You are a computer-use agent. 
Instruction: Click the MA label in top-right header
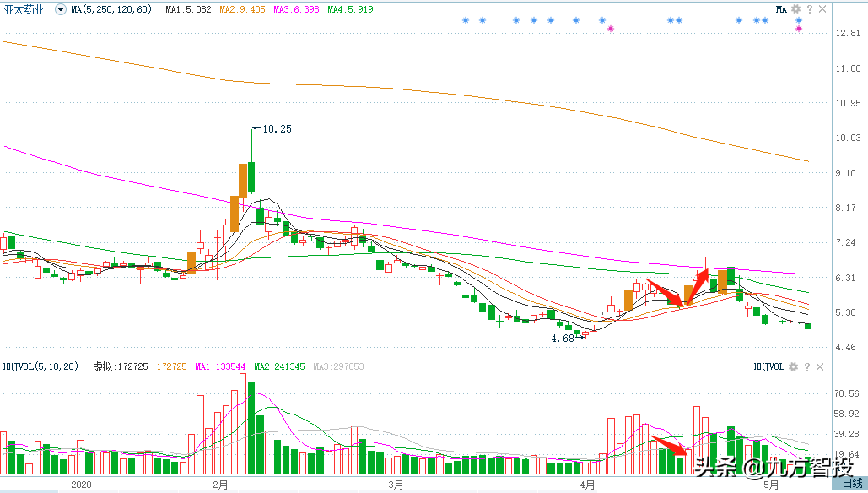(x=781, y=9)
